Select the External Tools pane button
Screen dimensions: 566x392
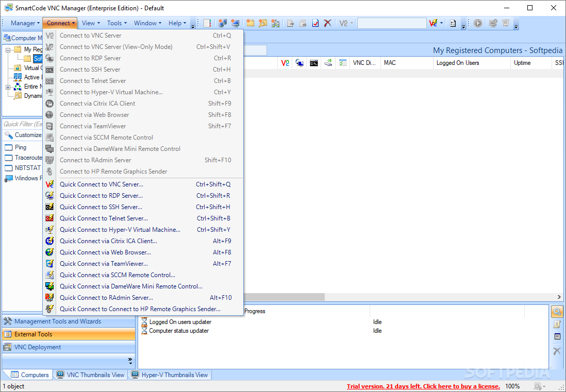(x=69, y=334)
